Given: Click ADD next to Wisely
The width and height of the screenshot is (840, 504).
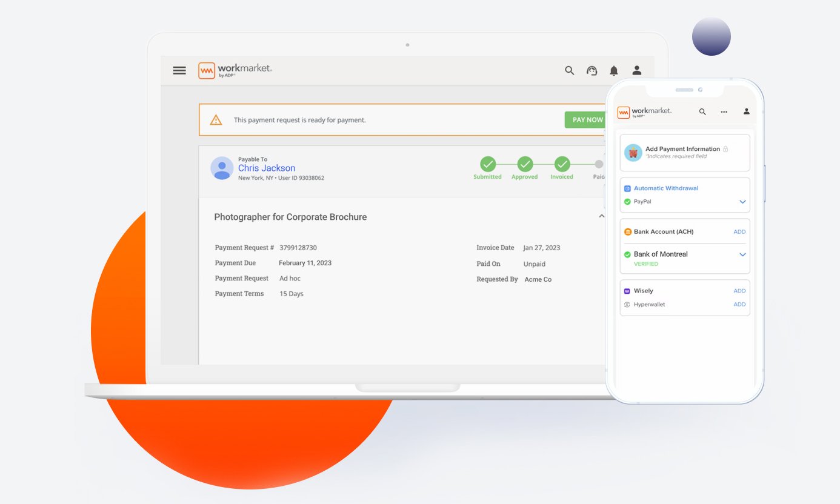Looking at the screenshot, I should [739, 291].
